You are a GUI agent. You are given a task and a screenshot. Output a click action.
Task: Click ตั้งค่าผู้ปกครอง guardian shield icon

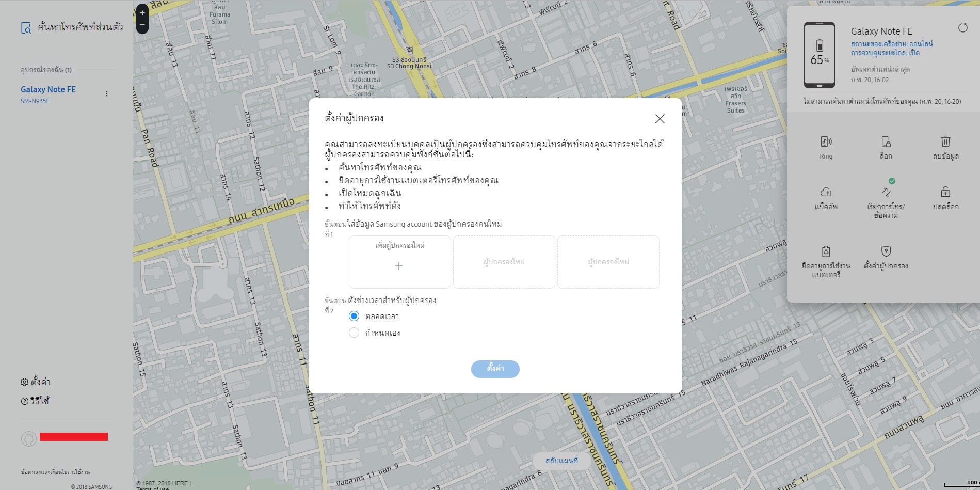tap(886, 251)
